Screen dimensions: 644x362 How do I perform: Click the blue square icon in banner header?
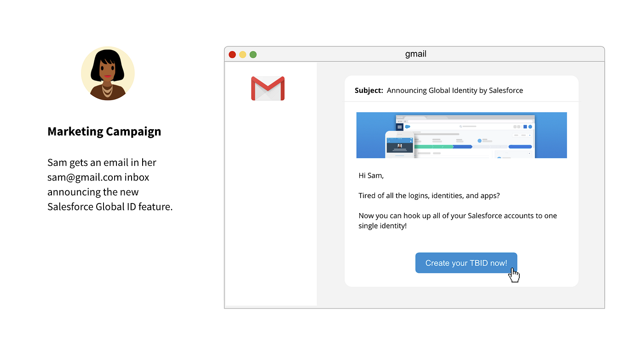[x=525, y=127]
